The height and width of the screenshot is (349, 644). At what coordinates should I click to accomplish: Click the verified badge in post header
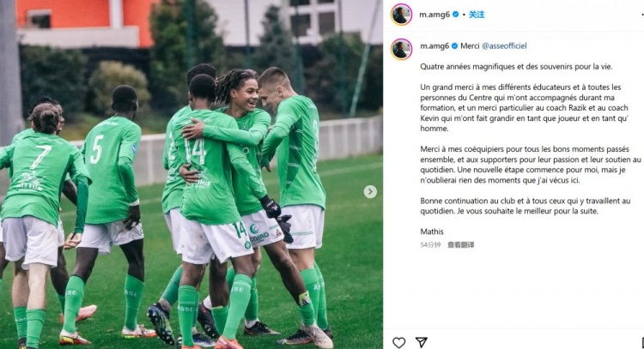pyautogui.click(x=455, y=15)
